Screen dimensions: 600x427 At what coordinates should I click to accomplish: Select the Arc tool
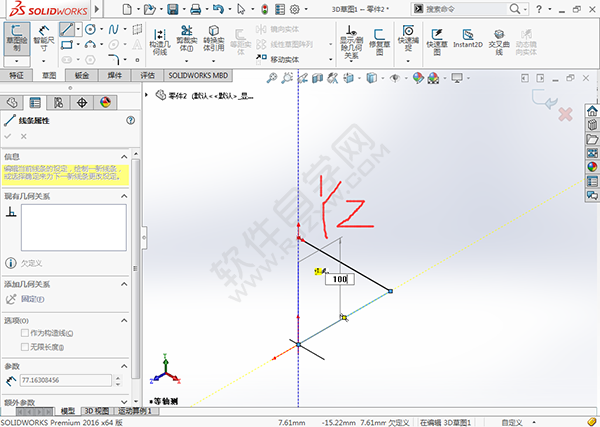coord(90,45)
